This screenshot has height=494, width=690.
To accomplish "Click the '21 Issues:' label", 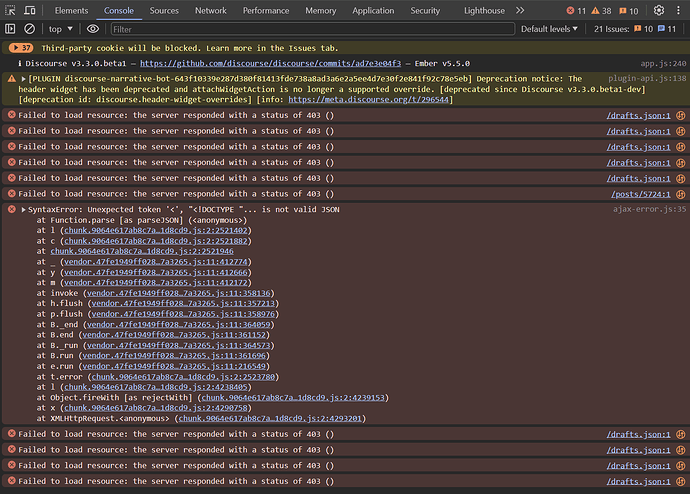I will (611, 29).
